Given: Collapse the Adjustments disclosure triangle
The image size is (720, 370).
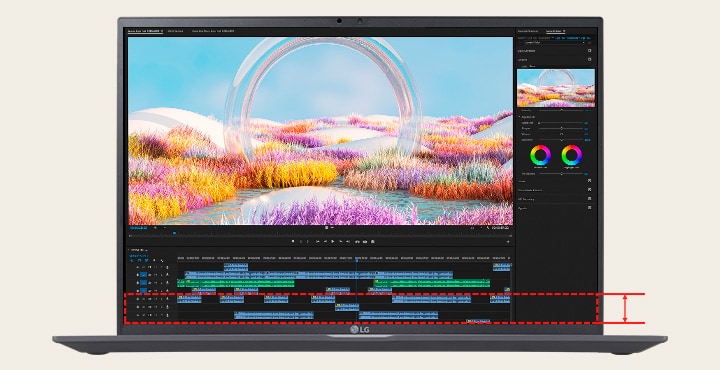Looking at the screenshot, I should tap(519, 117).
